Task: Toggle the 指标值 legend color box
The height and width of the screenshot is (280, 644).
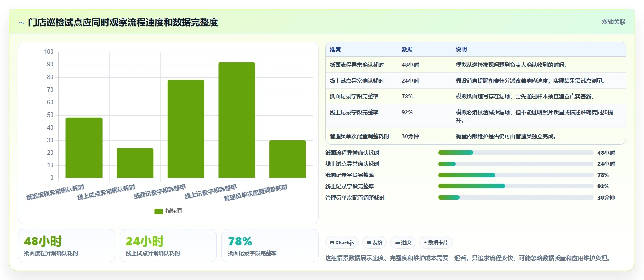Action: [x=159, y=211]
